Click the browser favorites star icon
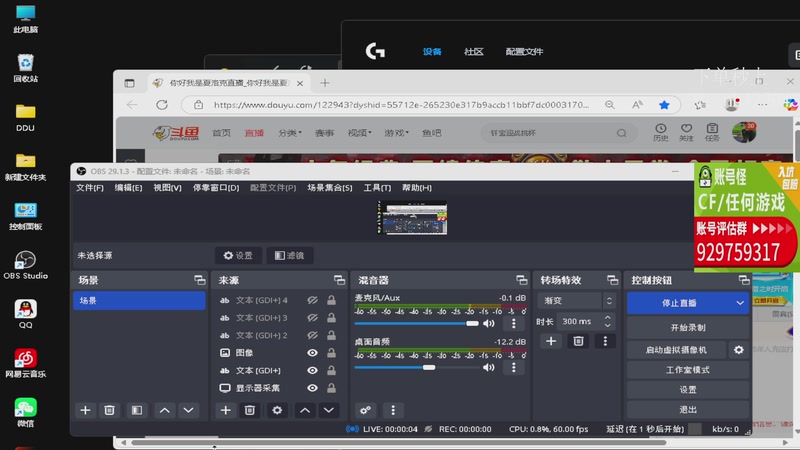This screenshot has width=800, height=450. click(664, 105)
